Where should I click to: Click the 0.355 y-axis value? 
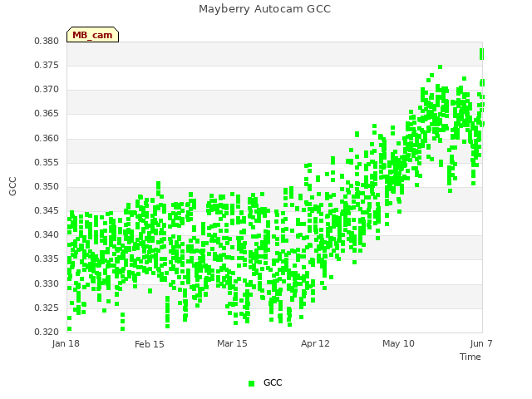47,163
